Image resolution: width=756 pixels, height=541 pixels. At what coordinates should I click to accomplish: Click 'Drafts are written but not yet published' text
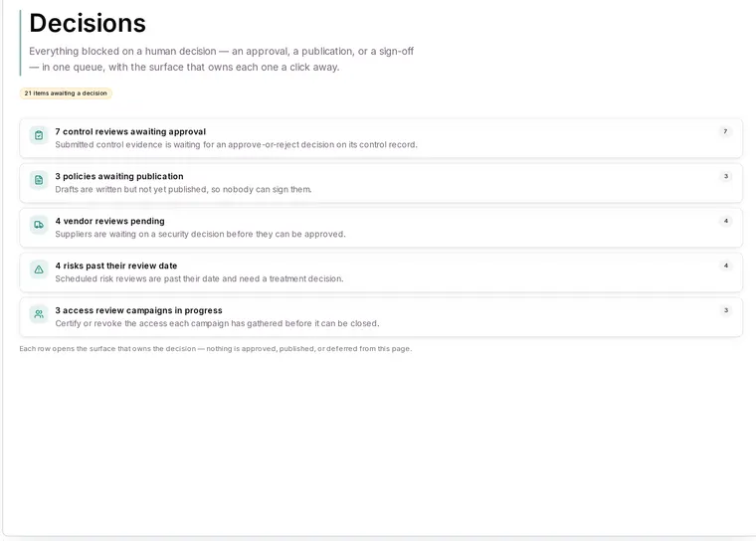(183, 190)
